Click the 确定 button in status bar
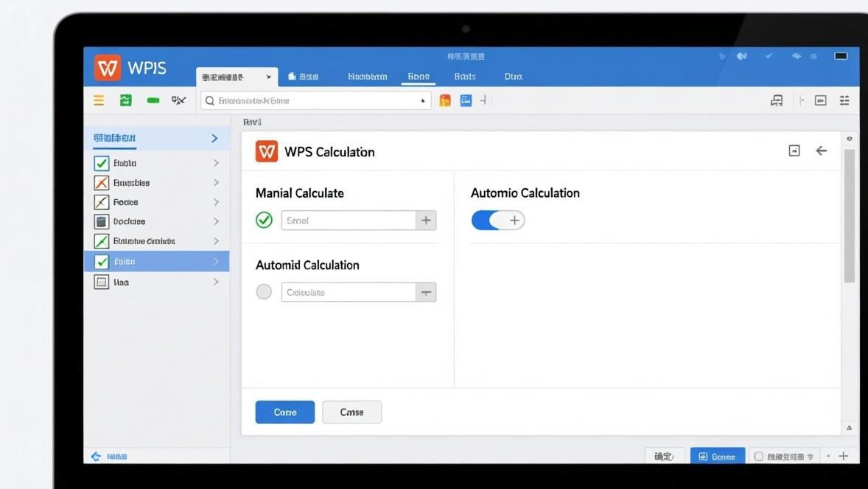This screenshot has width=868, height=489. 665,457
